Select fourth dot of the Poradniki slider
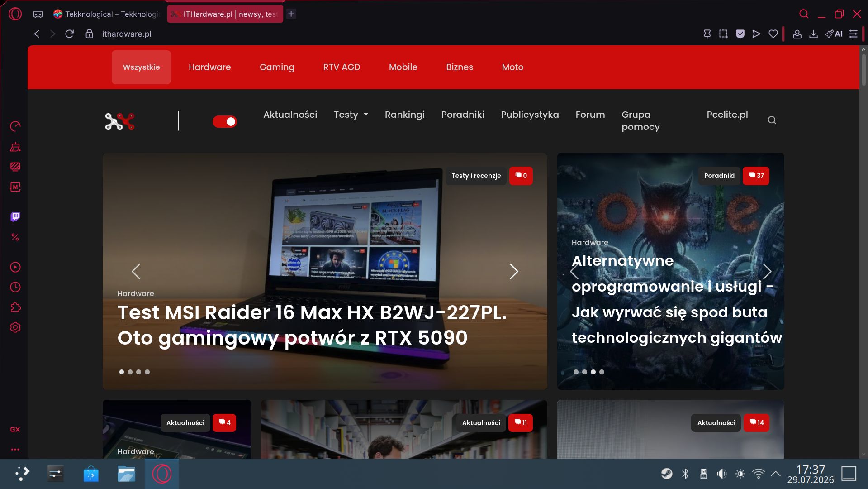Screen dimensions: 868x489 coord(602,372)
